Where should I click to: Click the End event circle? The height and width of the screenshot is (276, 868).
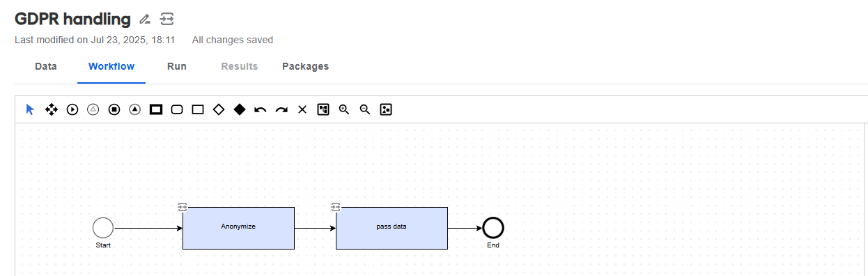pyautogui.click(x=493, y=228)
